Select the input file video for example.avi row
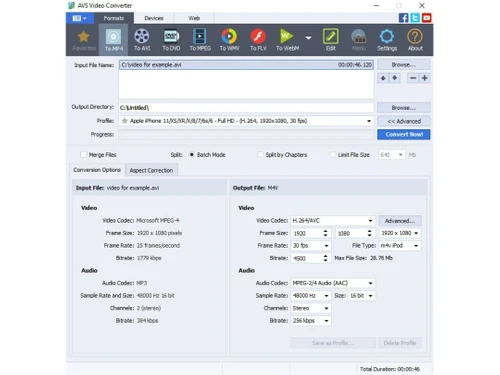Image resolution: width=500 pixels, height=375 pixels. (246, 65)
